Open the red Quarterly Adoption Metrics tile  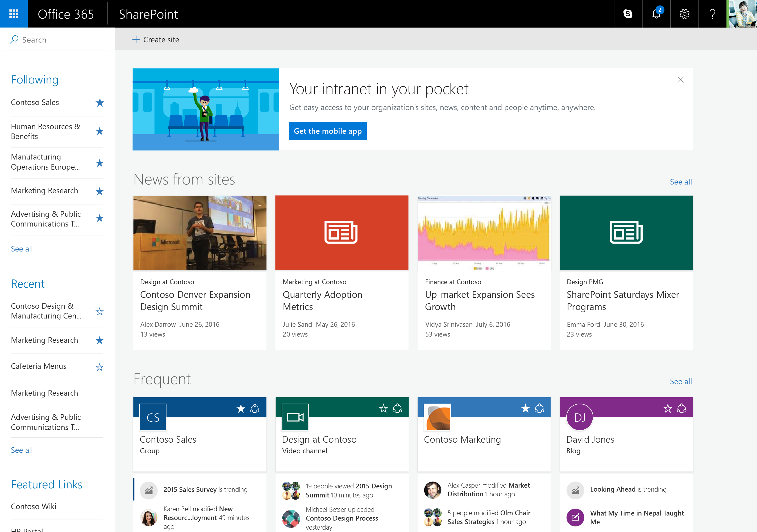[342, 233]
